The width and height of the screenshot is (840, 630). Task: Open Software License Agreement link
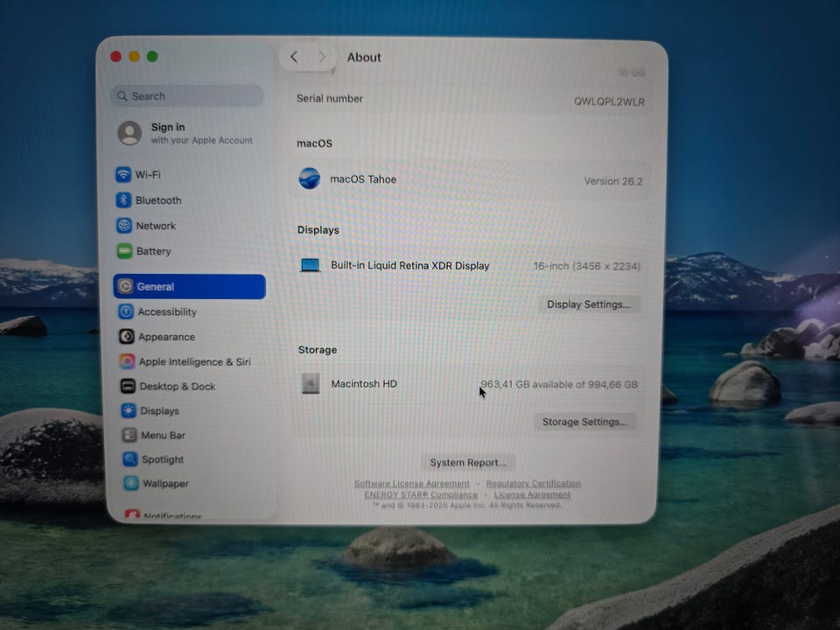[411, 483]
